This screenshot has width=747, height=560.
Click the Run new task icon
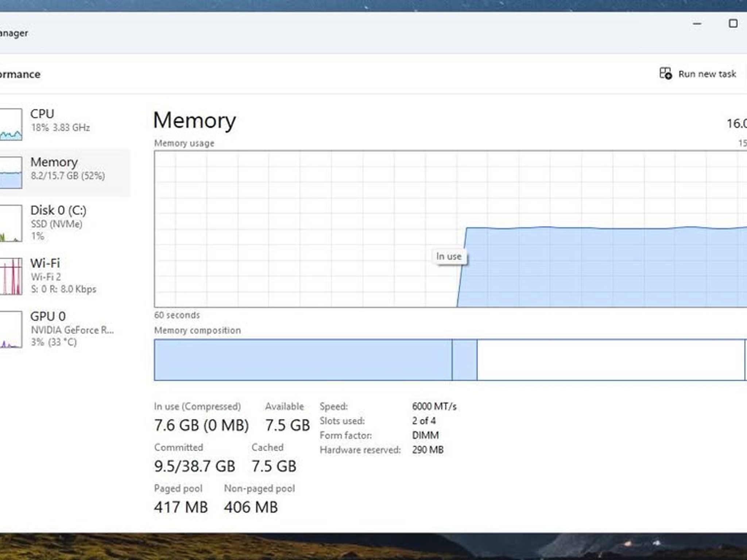coord(665,74)
